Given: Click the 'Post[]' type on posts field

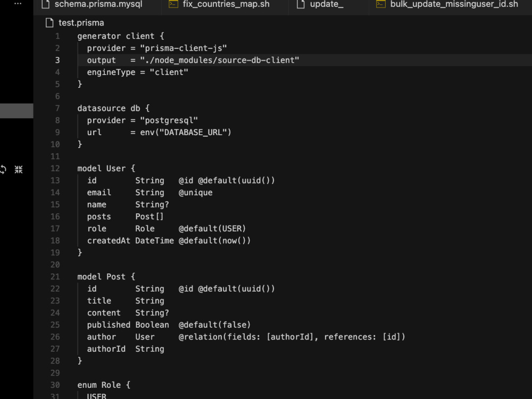Looking at the screenshot, I should [x=149, y=217].
